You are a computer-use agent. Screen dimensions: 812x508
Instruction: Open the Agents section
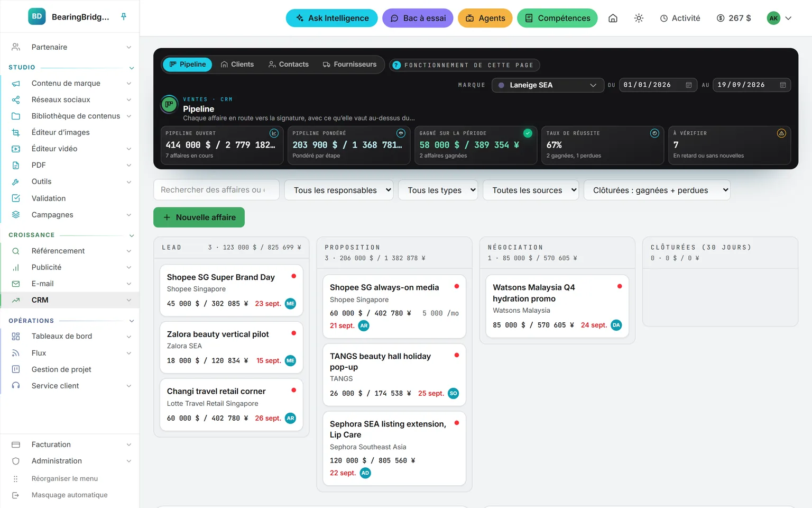pyautogui.click(x=485, y=18)
